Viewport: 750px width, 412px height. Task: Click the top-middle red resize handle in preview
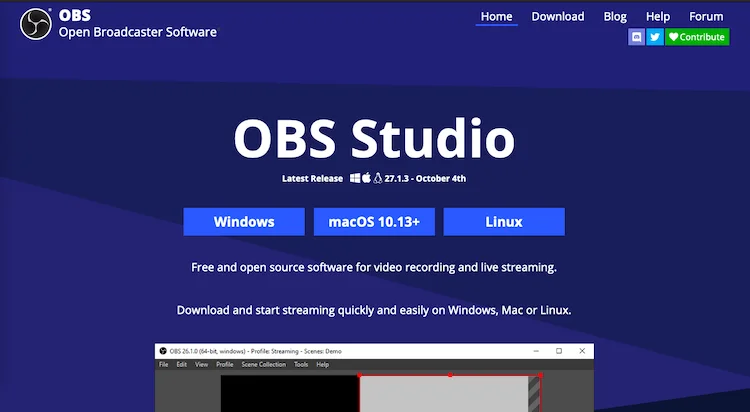pos(450,375)
